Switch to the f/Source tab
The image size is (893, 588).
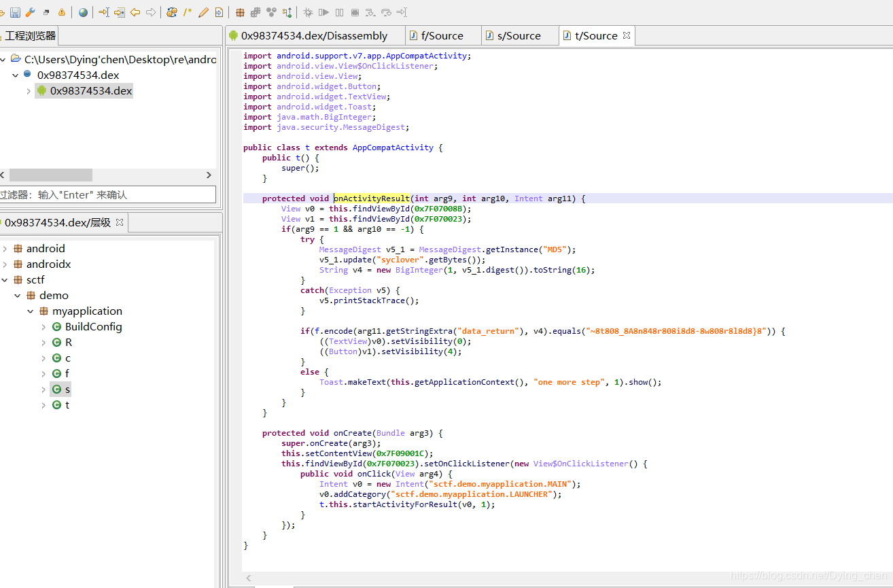(442, 36)
